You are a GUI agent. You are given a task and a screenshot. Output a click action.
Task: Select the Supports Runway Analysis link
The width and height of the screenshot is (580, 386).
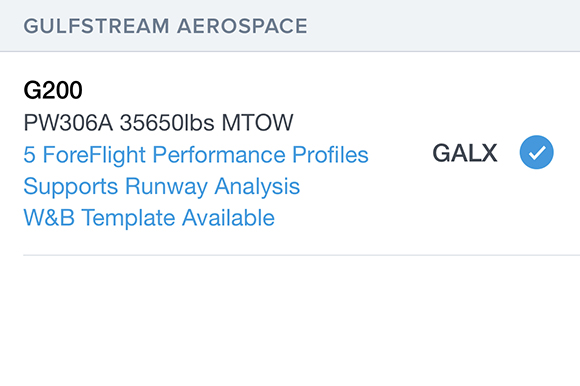[162, 186]
